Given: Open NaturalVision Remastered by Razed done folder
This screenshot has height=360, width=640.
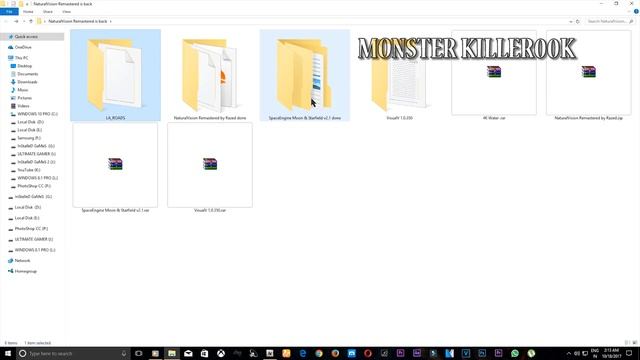Looking at the screenshot, I should [x=210, y=75].
